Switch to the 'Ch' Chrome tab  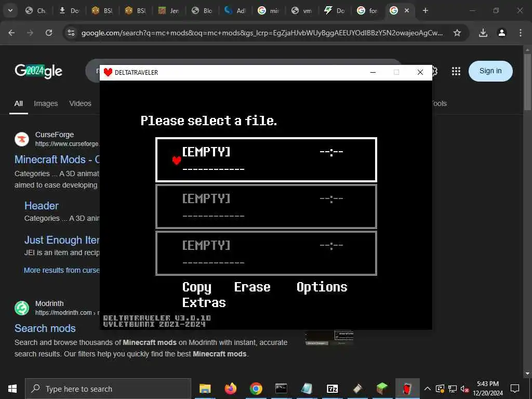35,10
